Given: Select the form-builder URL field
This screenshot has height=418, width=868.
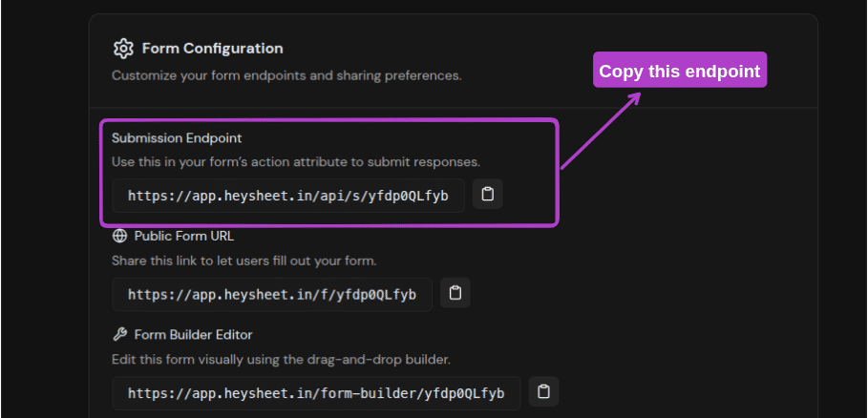Looking at the screenshot, I should [316, 393].
